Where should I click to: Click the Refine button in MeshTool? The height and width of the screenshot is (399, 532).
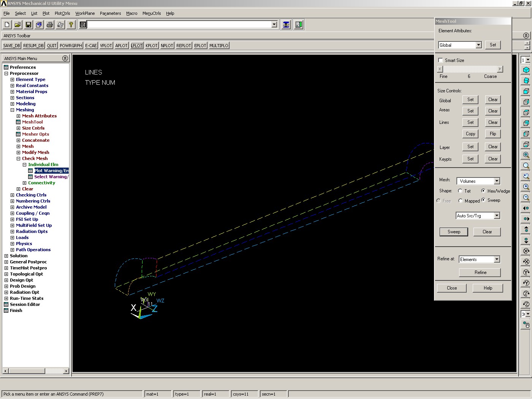pyautogui.click(x=480, y=272)
